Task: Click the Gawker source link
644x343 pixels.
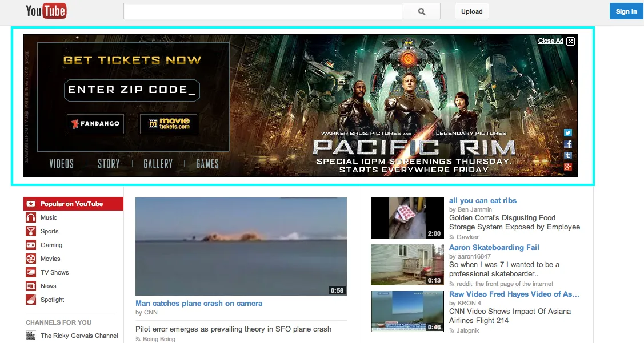Action: (467, 237)
